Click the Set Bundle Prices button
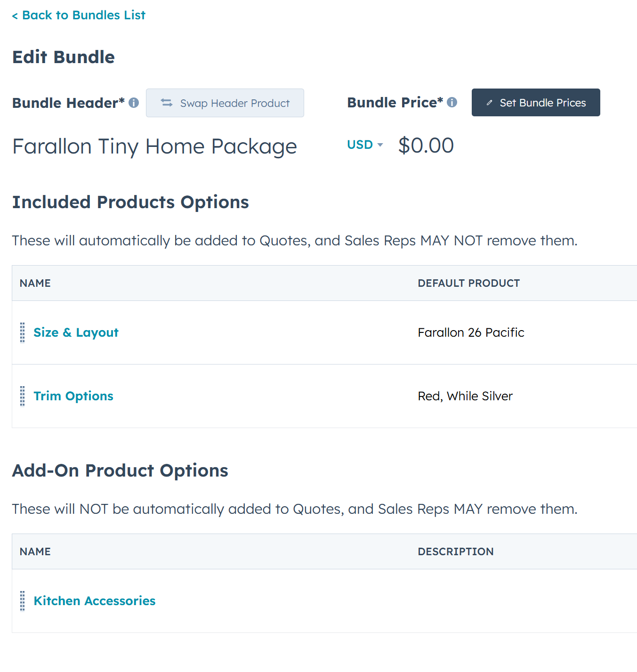This screenshot has width=637, height=672. click(x=536, y=102)
